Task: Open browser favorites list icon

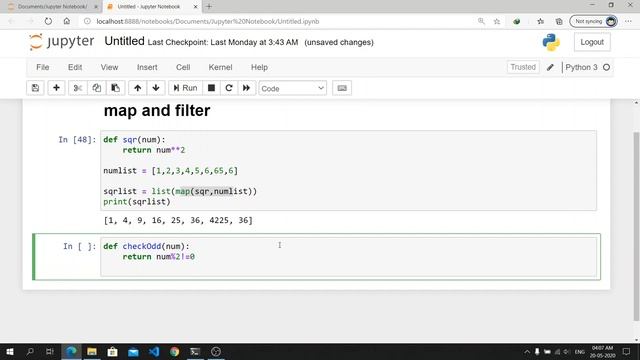Action: (x=540, y=21)
